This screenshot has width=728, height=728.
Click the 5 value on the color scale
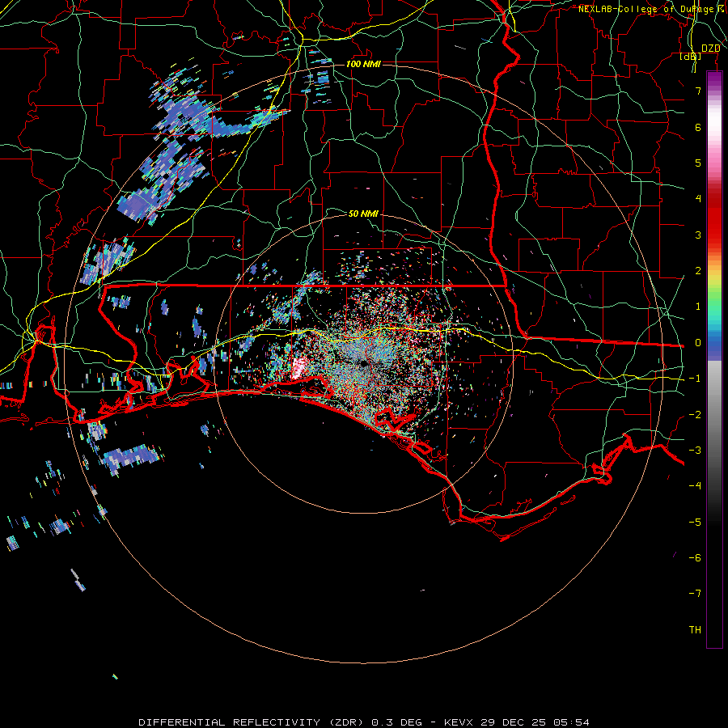(x=698, y=163)
